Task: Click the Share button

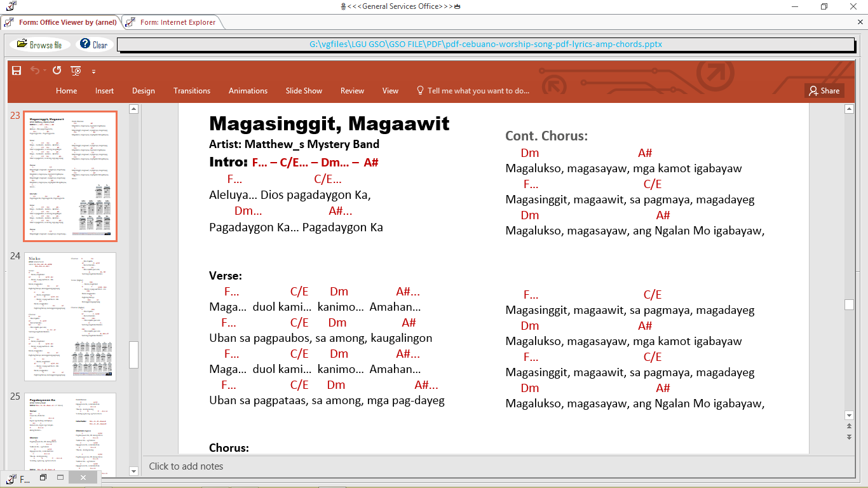Action: [824, 91]
